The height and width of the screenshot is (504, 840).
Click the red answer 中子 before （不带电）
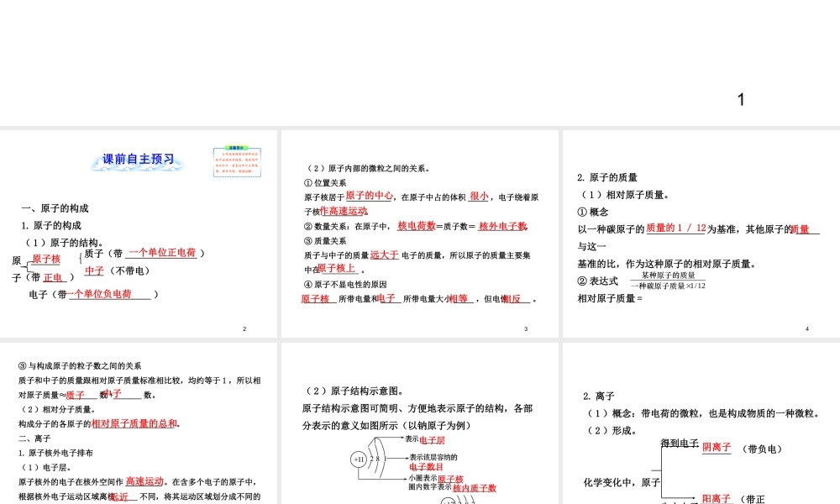[x=94, y=271]
